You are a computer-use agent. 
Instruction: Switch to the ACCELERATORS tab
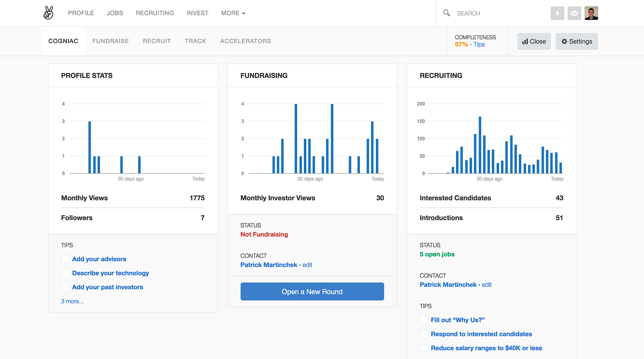pos(246,41)
